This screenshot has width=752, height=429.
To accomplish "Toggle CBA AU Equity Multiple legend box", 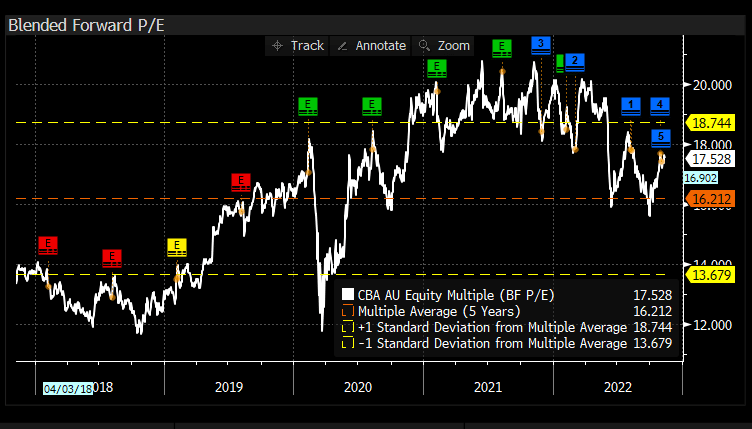I will (x=348, y=295).
